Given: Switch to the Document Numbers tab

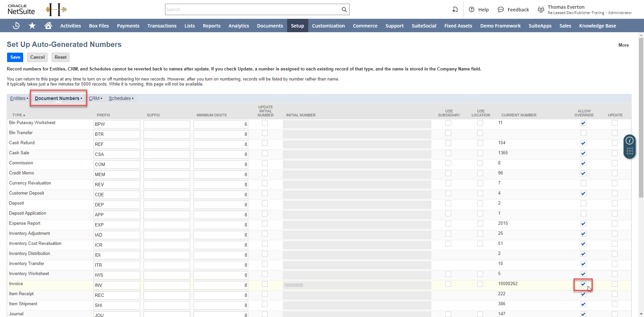Looking at the screenshot, I should click(x=57, y=98).
